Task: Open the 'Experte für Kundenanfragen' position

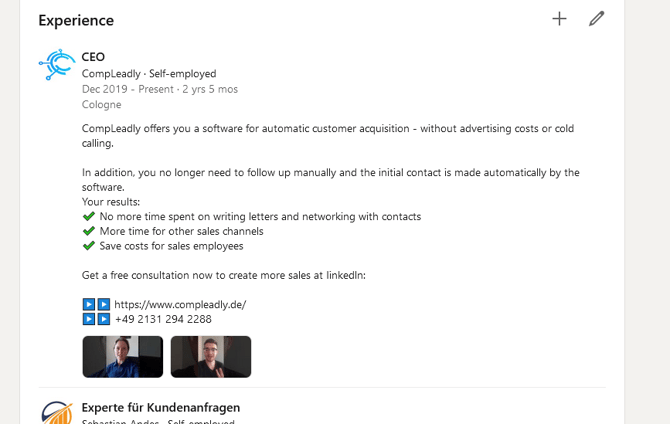Action: (161, 407)
